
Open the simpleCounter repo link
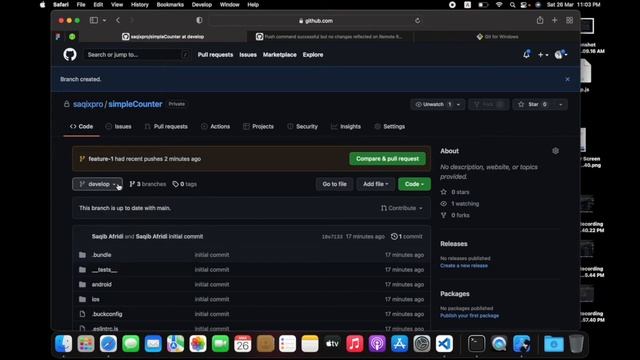135,104
